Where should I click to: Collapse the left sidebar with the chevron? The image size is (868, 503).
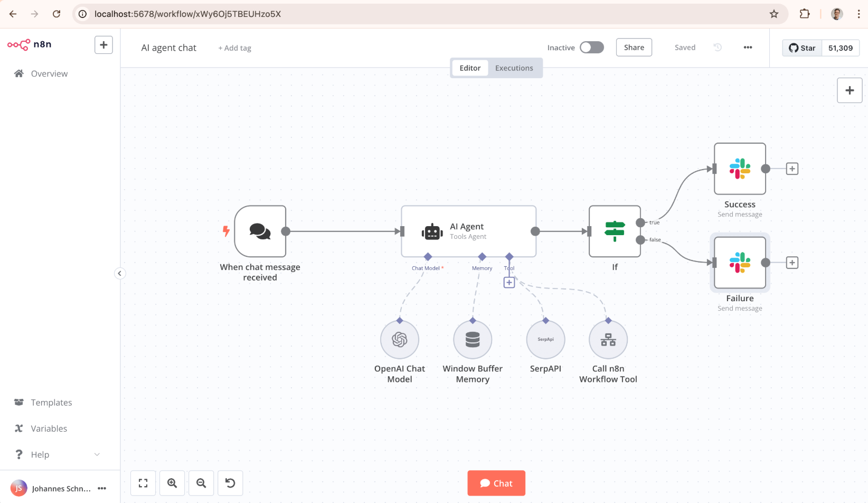[120, 273]
